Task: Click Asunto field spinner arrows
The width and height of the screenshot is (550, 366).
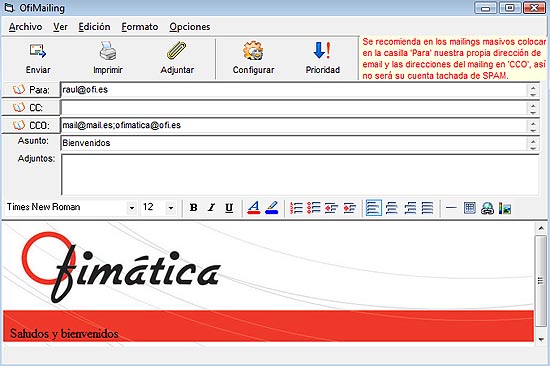Action: coord(533,144)
